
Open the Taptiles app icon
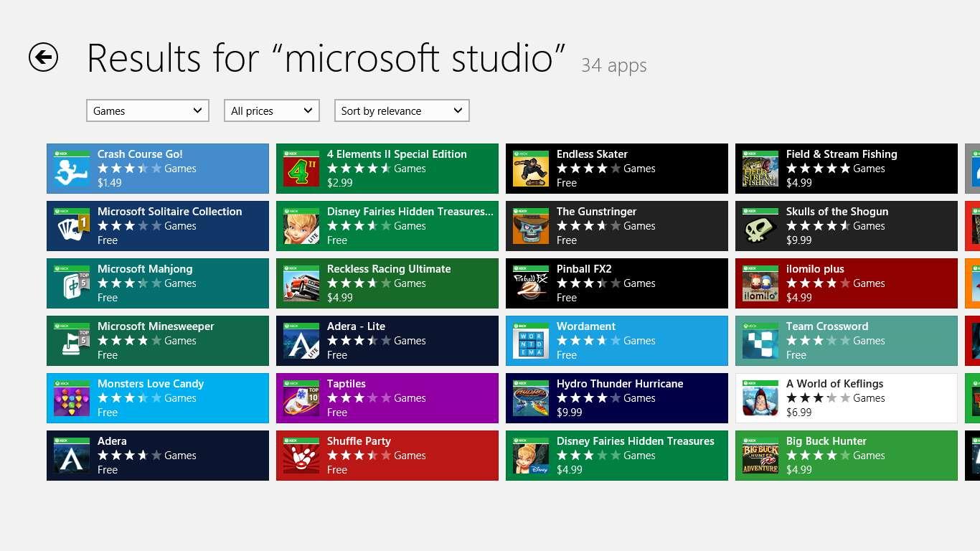pyautogui.click(x=301, y=398)
